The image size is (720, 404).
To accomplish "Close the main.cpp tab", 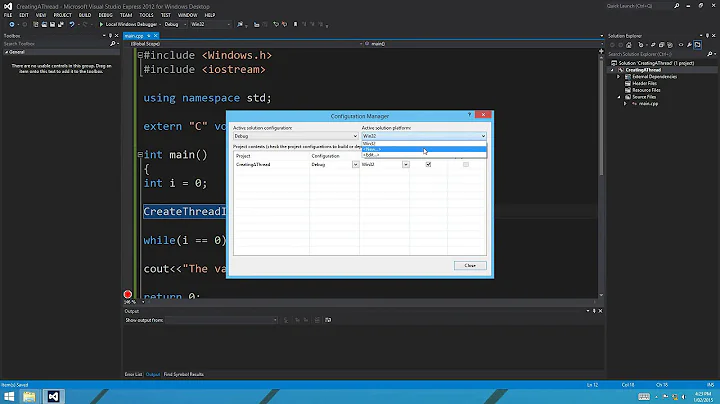I will tap(156, 35).
